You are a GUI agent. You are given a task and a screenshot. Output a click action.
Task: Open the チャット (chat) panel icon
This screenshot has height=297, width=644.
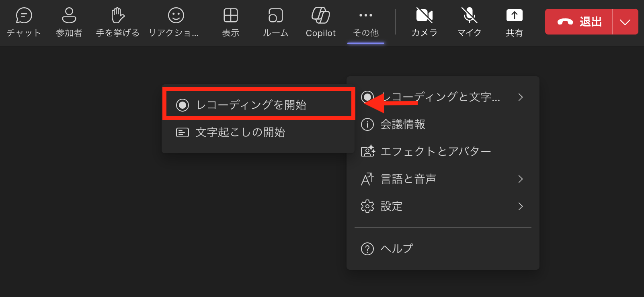pos(24,22)
